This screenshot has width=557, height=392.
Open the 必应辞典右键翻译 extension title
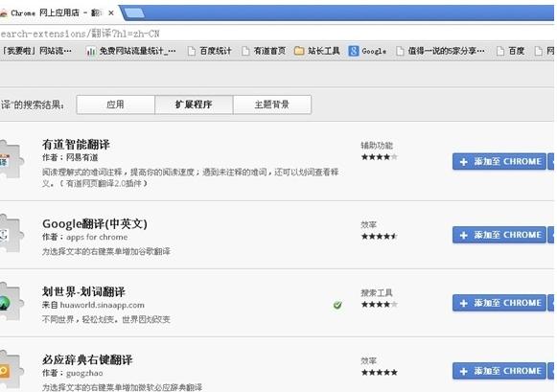click(x=87, y=359)
